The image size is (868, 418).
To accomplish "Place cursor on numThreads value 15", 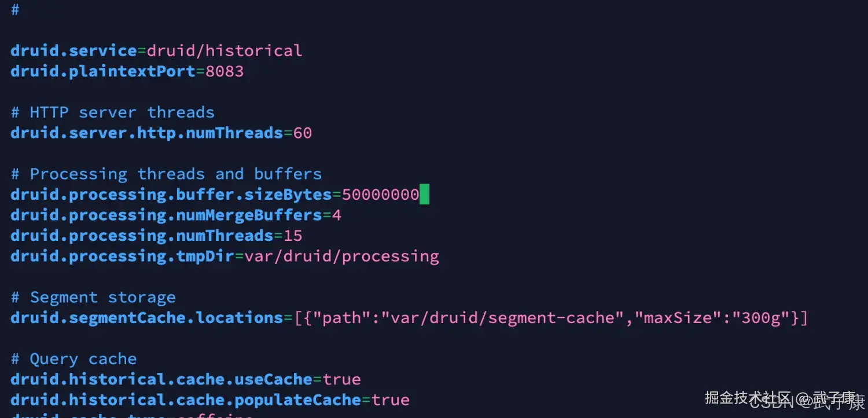I will (293, 236).
